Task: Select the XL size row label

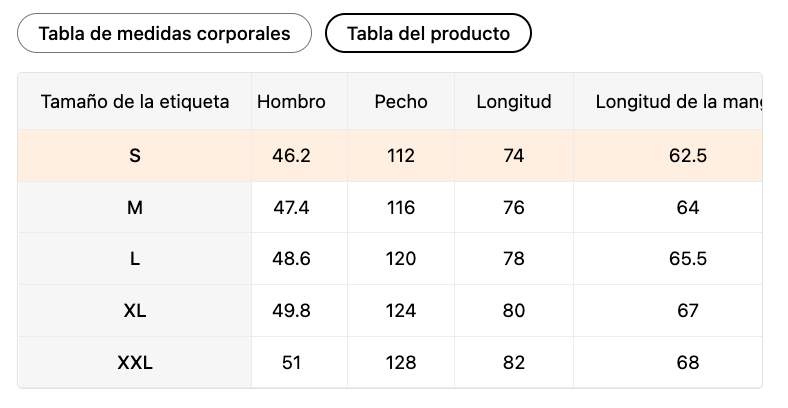Action: tap(135, 311)
